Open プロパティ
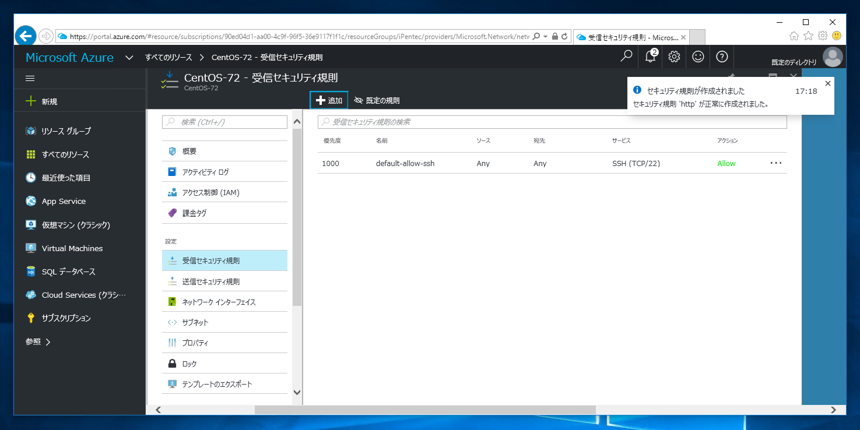860x430 pixels. pos(225,343)
